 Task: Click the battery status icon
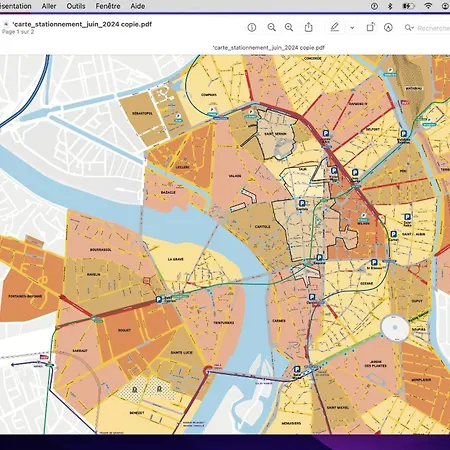tap(409, 6)
